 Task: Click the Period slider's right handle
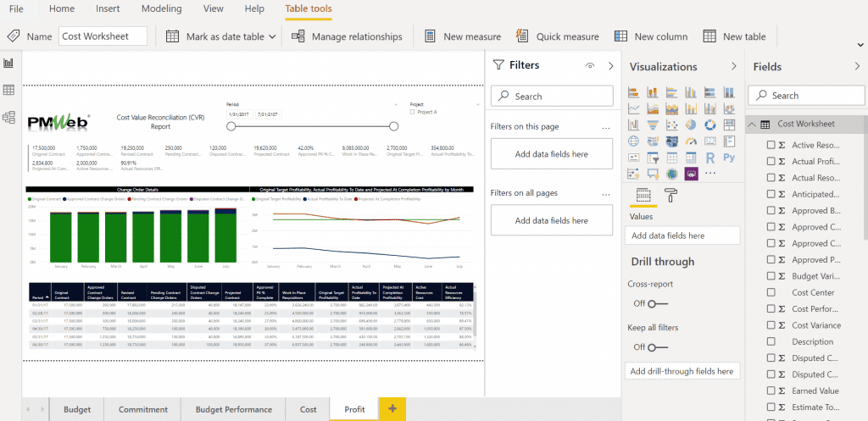(x=393, y=127)
